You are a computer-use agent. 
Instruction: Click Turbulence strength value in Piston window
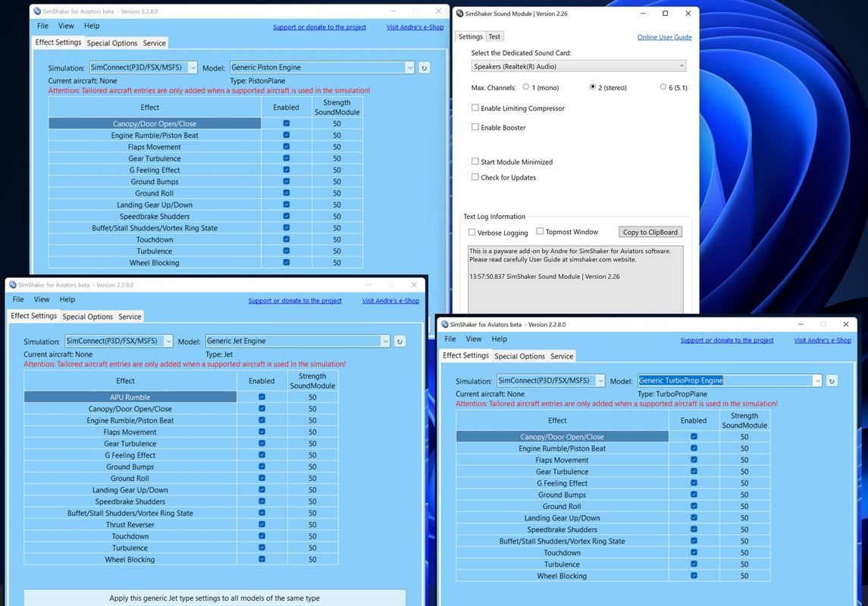[x=337, y=251]
